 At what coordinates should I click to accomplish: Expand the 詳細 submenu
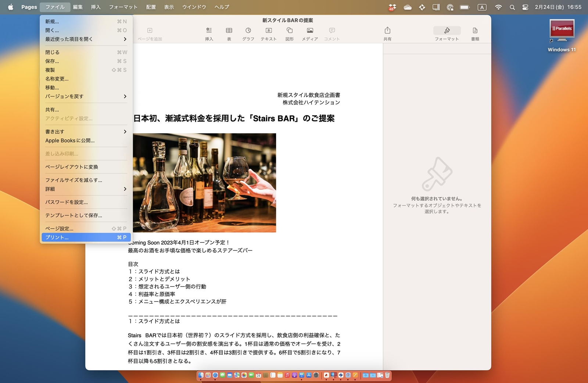(86, 189)
